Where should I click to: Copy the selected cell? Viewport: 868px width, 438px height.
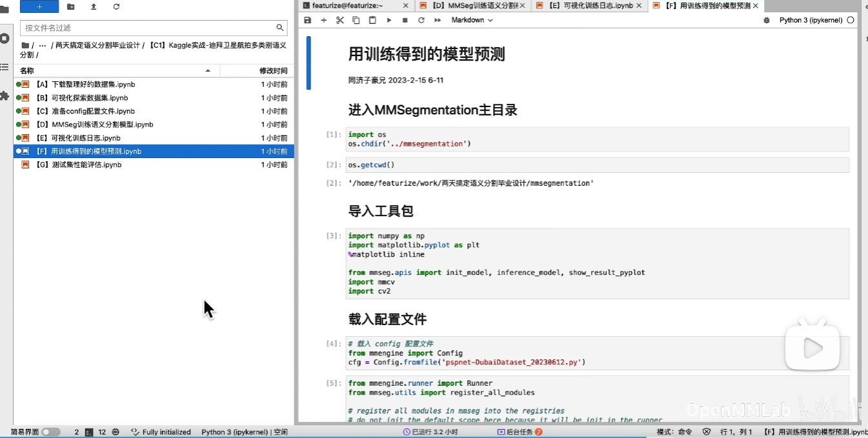[356, 20]
